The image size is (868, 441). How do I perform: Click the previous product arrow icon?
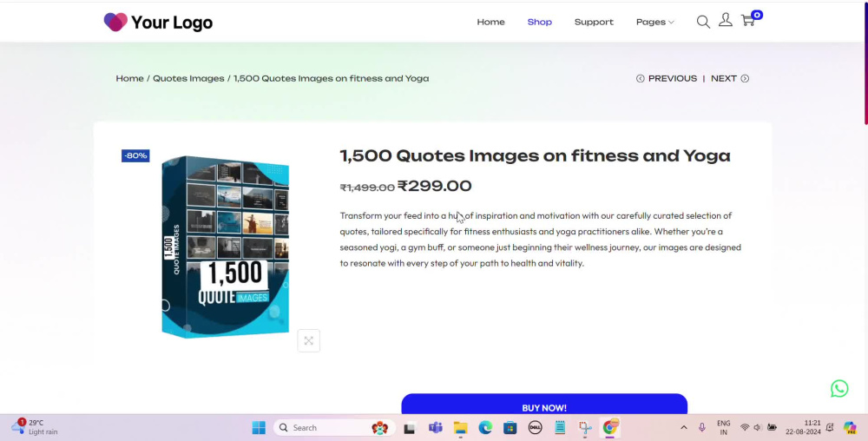click(640, 79)
